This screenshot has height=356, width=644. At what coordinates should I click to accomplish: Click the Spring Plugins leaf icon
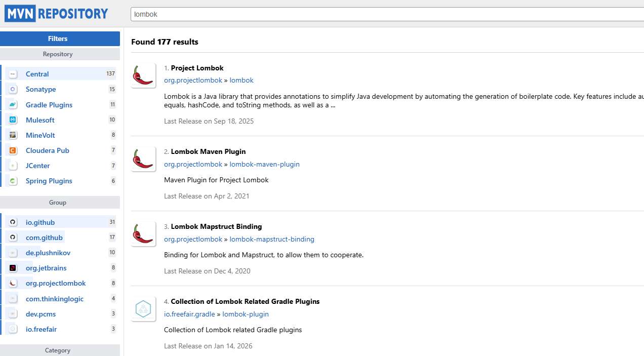coord(13,181)
